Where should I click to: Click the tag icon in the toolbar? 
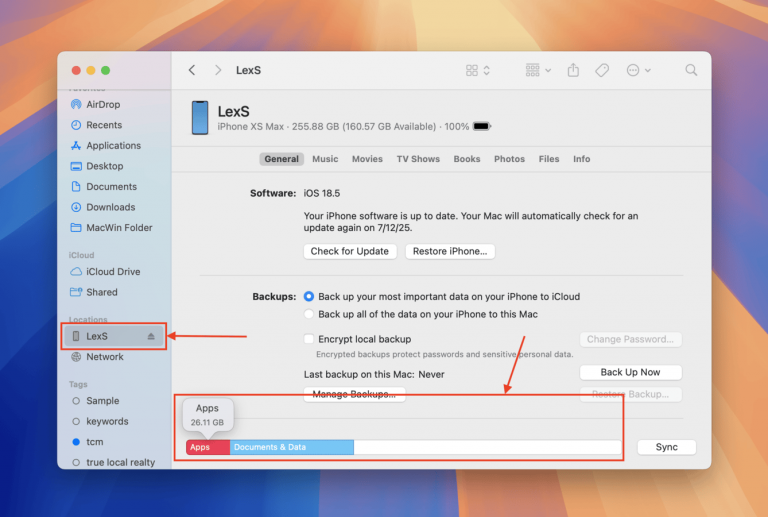(x=602, y=70)
